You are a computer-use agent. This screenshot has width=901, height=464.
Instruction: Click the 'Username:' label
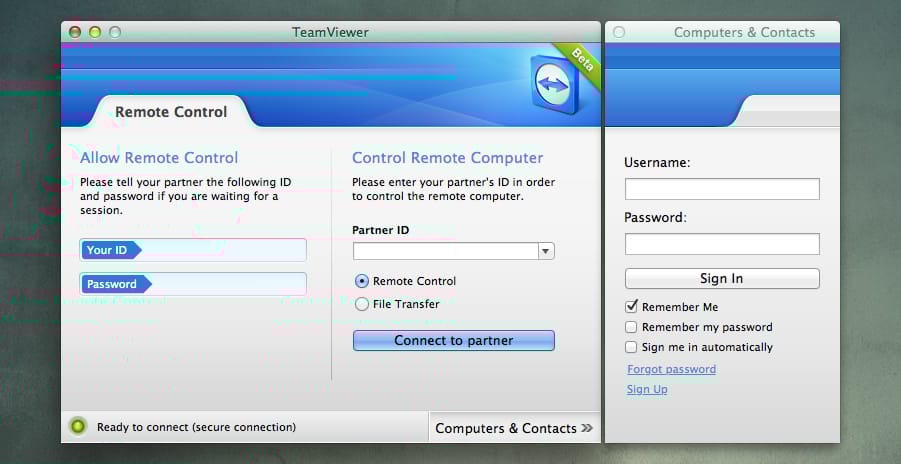coord(657,163)
